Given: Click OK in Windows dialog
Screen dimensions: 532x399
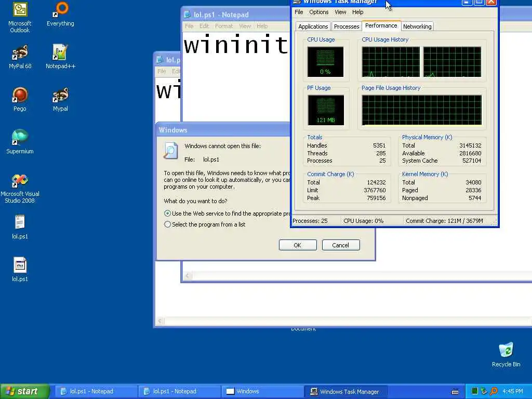Looking at the screenshot, I should [298, 245].
